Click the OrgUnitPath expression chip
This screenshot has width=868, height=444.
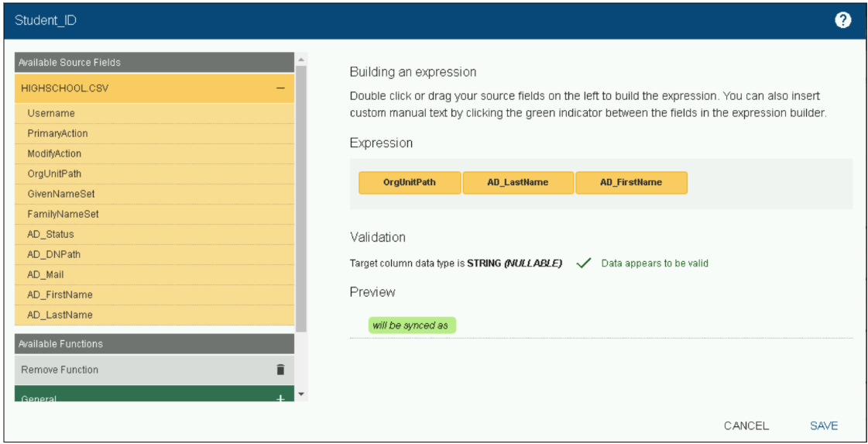point(410,182)
